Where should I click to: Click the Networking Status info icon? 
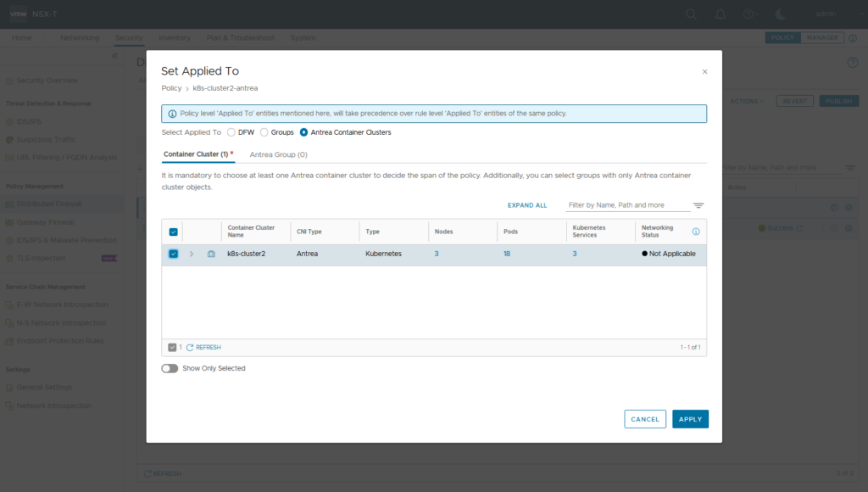pos(696,232)
